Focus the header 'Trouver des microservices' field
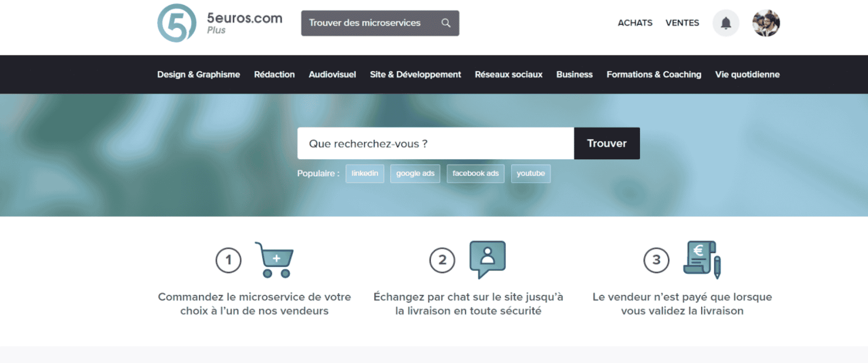This screenshot has width=868, height=363. point(380,23)
